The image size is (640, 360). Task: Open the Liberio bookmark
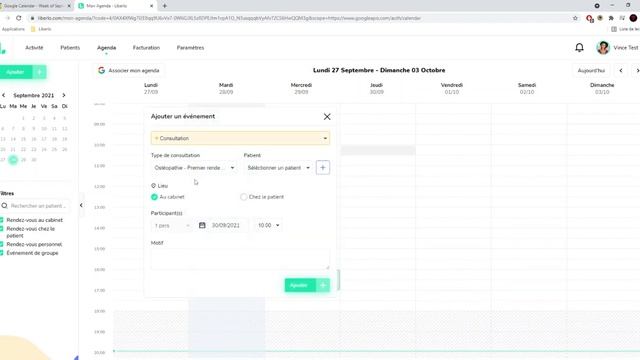[x=41, y=29]
